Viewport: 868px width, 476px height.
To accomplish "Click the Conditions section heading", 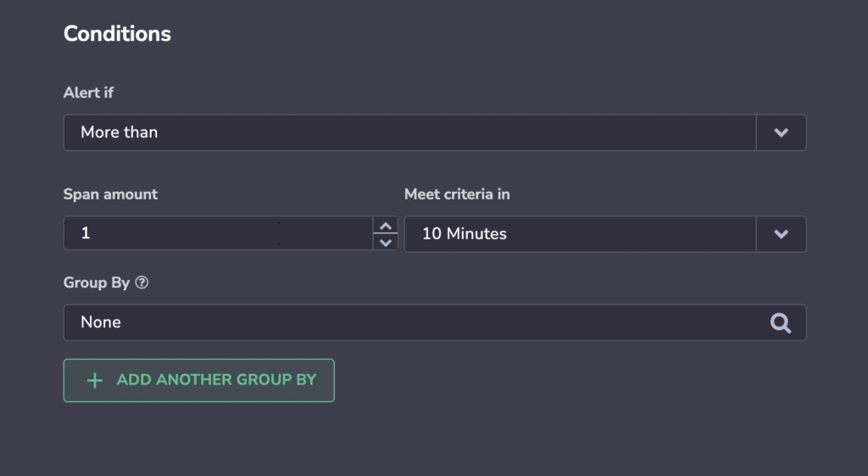I will [117, 34].
